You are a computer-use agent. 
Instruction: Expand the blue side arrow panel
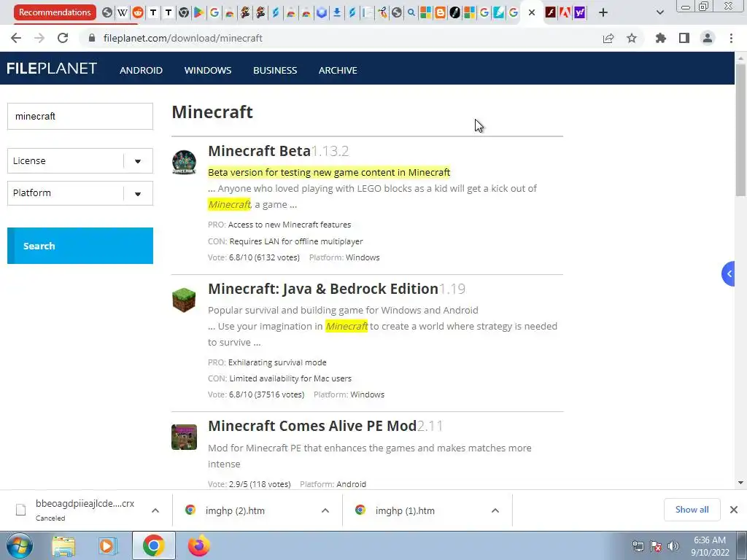coord(729,274)
